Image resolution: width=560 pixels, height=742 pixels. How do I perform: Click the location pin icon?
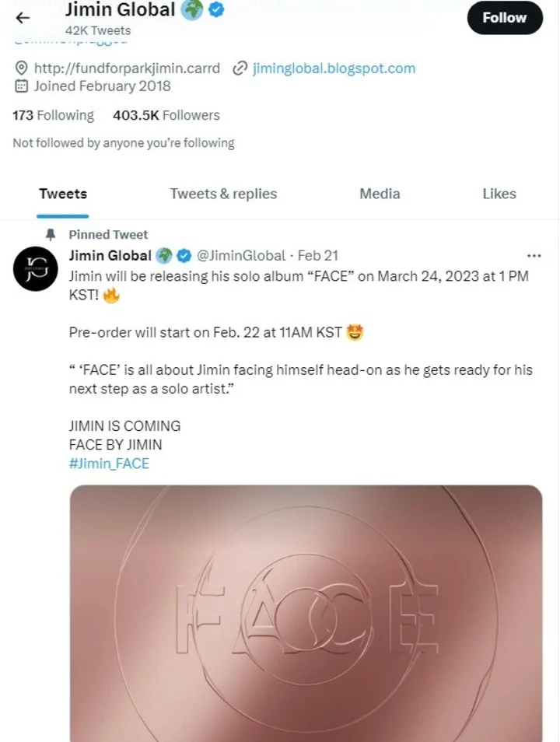point(21,68)
